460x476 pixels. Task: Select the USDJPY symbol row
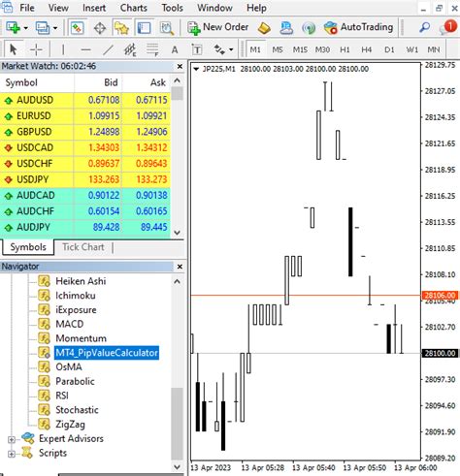85,179
